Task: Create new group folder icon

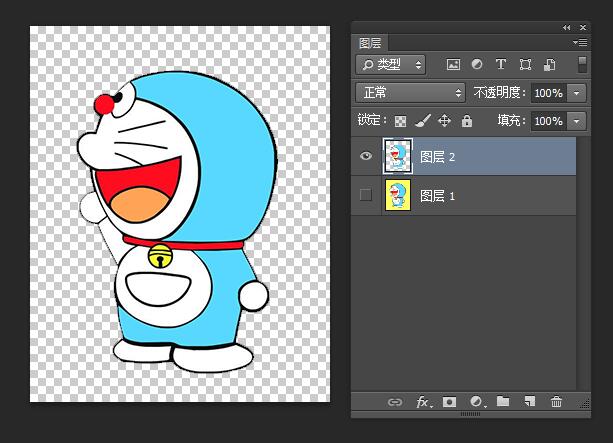Action: pyautogui.click(x=503, y=401)
